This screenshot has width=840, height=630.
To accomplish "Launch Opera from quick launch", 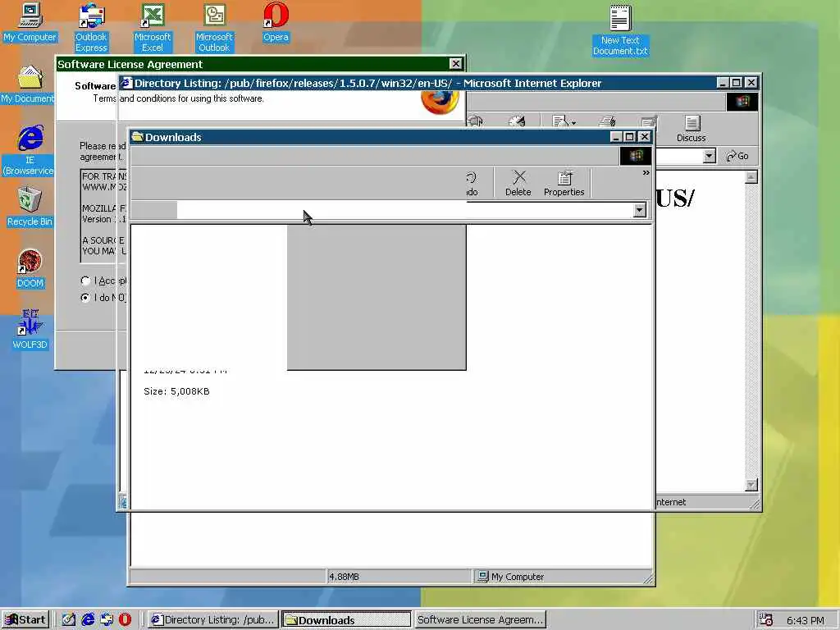I will (x=125, y=620).
